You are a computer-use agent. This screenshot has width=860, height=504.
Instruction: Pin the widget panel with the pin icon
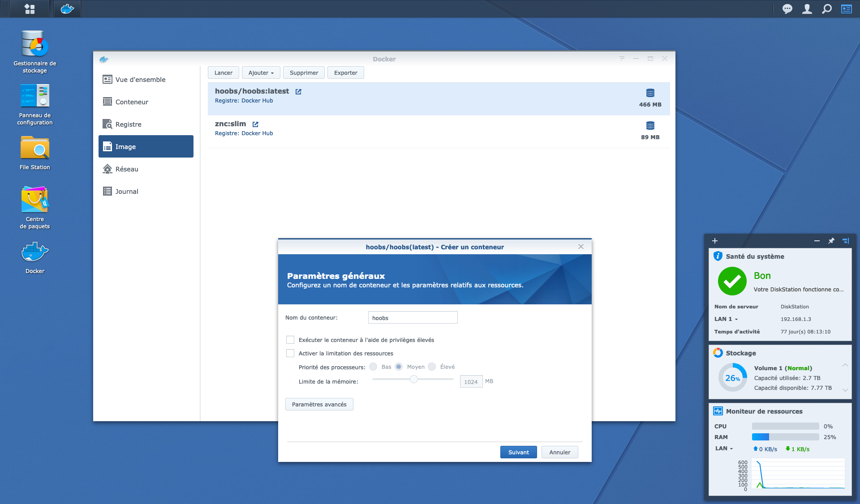[831, 241]
